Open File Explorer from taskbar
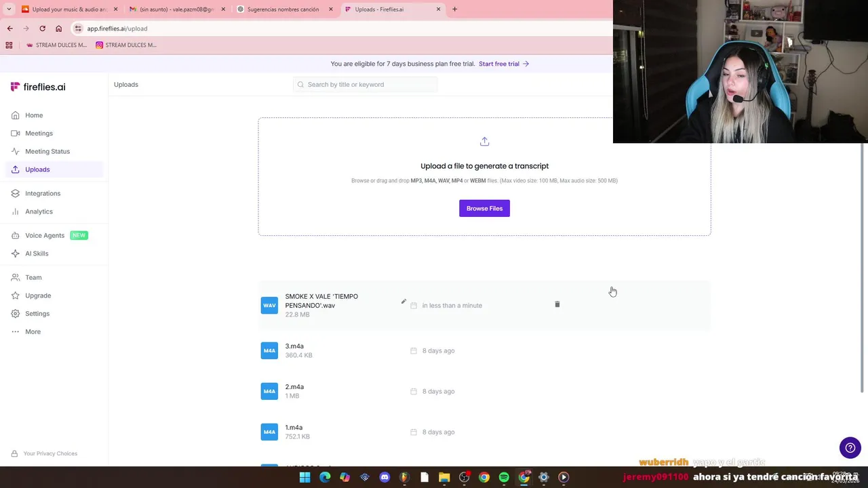 pyautogui.click(x=444, y=477)
